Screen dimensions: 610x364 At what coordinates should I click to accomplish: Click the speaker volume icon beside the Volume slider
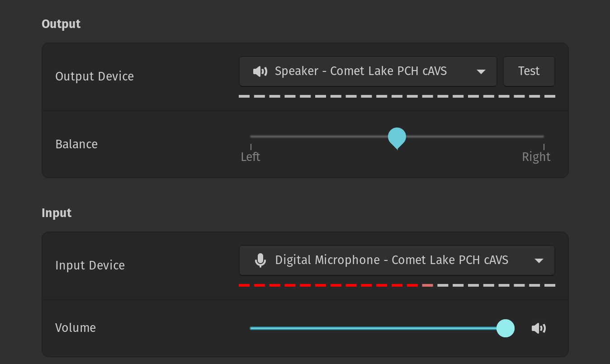pos(539,328)
